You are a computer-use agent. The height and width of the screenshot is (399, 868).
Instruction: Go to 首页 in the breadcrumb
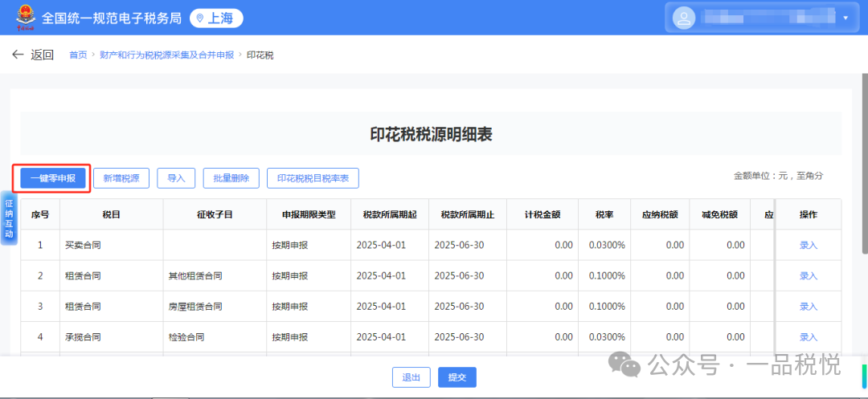pos(78,55)
